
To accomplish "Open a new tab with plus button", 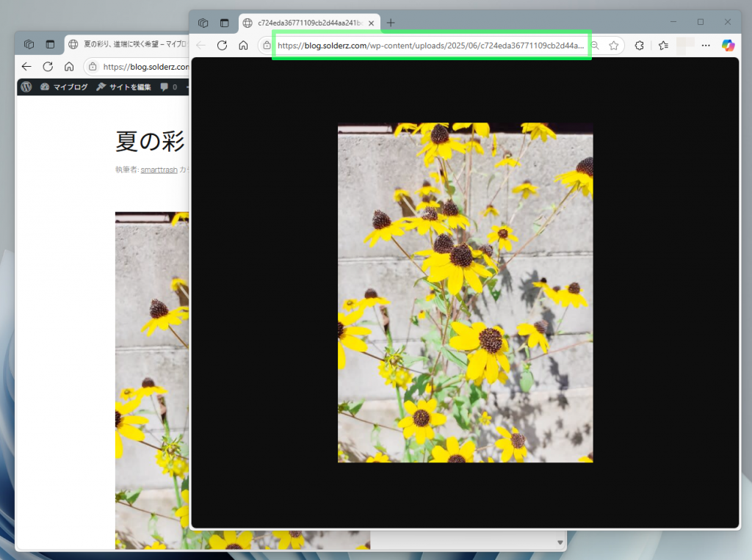I will (x=391, y=23).
